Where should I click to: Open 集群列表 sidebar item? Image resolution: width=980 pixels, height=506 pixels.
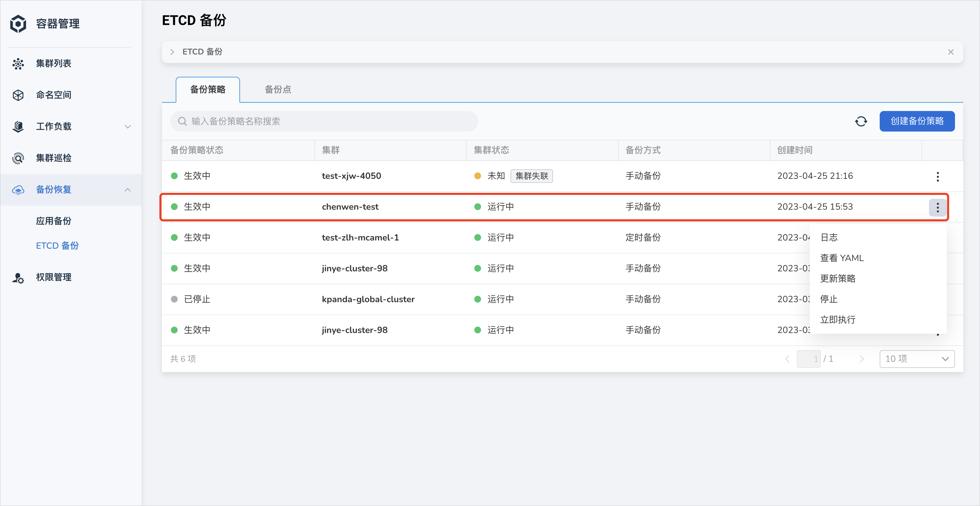tap(71, 64)
